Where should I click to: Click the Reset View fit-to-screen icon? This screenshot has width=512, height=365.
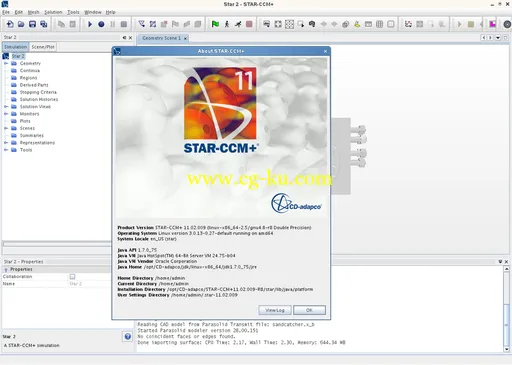click(278, 24)
